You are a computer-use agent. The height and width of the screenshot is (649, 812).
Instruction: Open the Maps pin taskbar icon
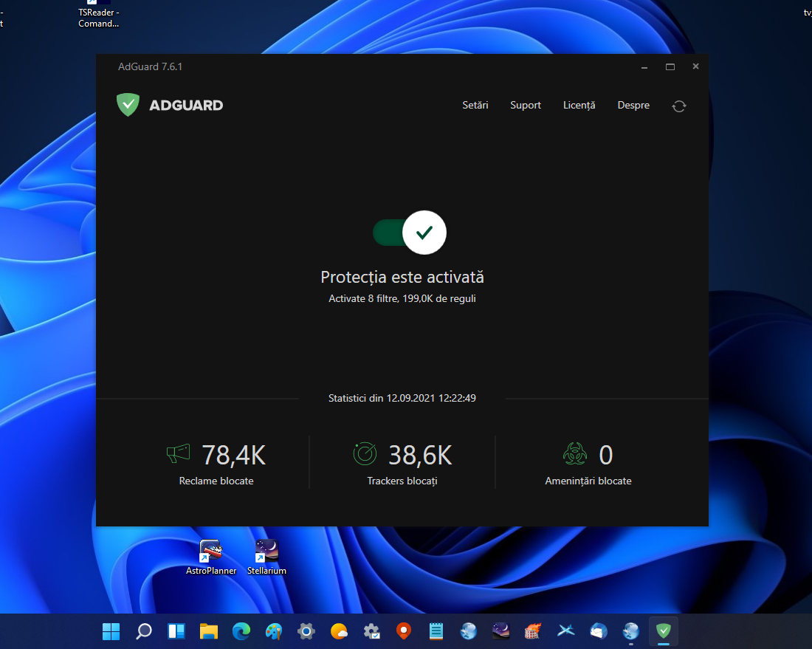(x=403, y=631)
